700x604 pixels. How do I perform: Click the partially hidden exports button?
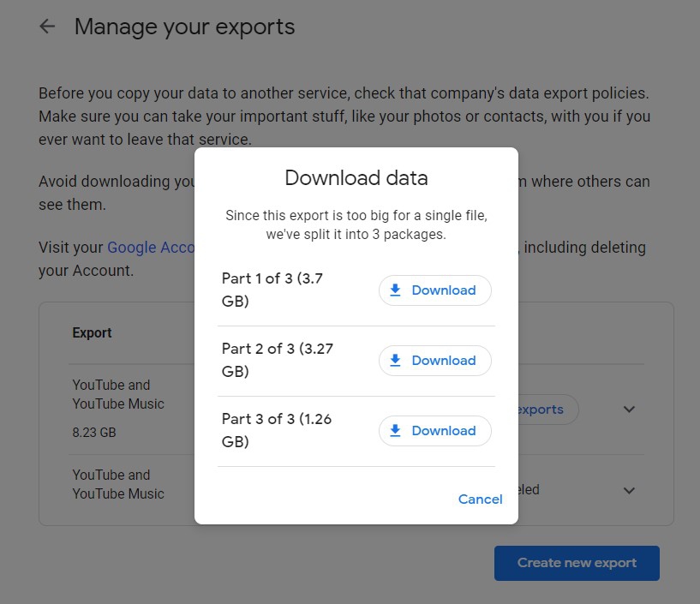547,410
